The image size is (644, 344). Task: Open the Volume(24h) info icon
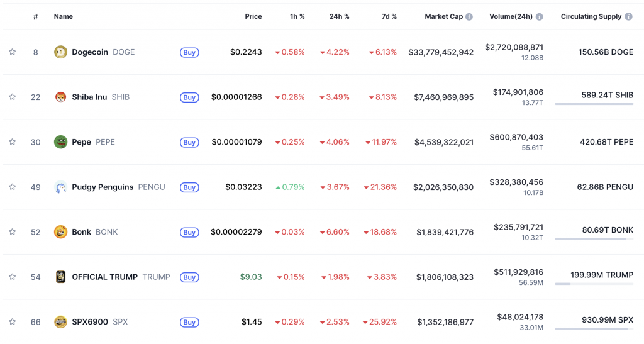pos(539,17)
